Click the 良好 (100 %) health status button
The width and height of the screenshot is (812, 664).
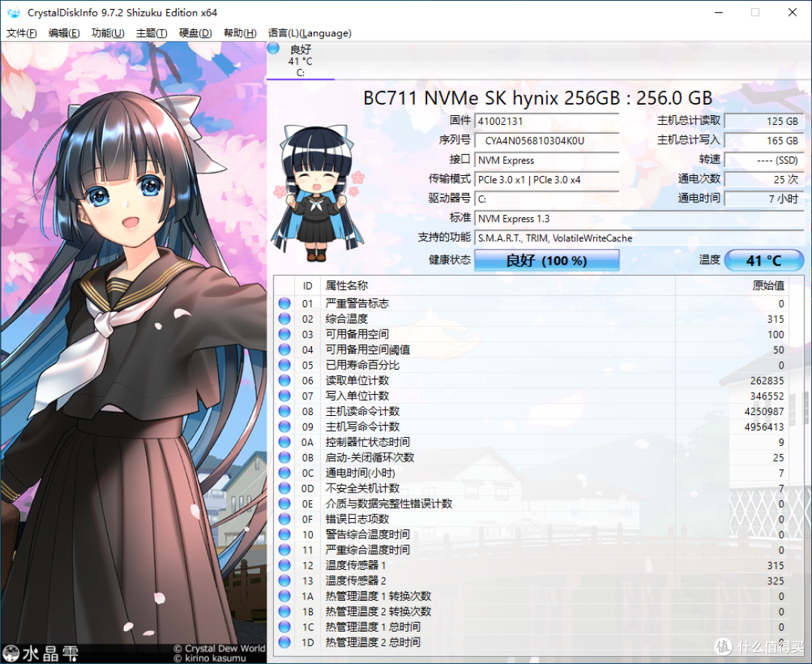(x=547, y=260)
